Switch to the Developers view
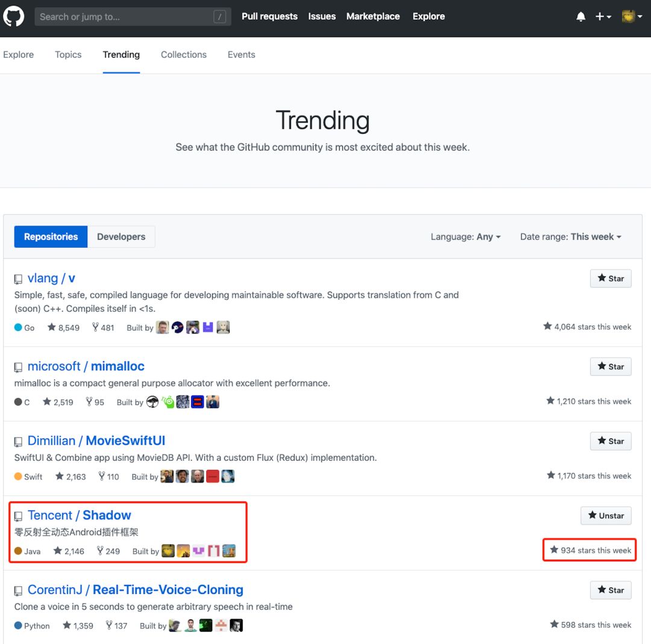The height and width of the screenshot is (644, 651). (121, 236)
